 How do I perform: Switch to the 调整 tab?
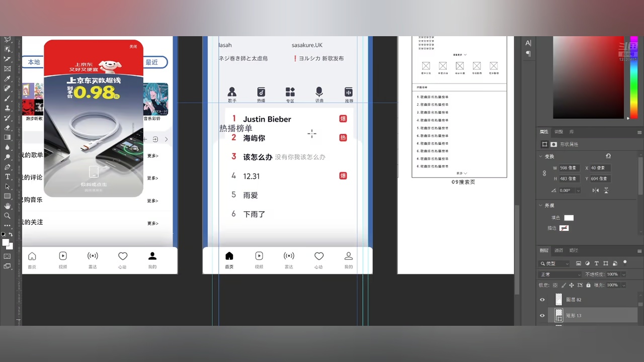click(558, 132)
